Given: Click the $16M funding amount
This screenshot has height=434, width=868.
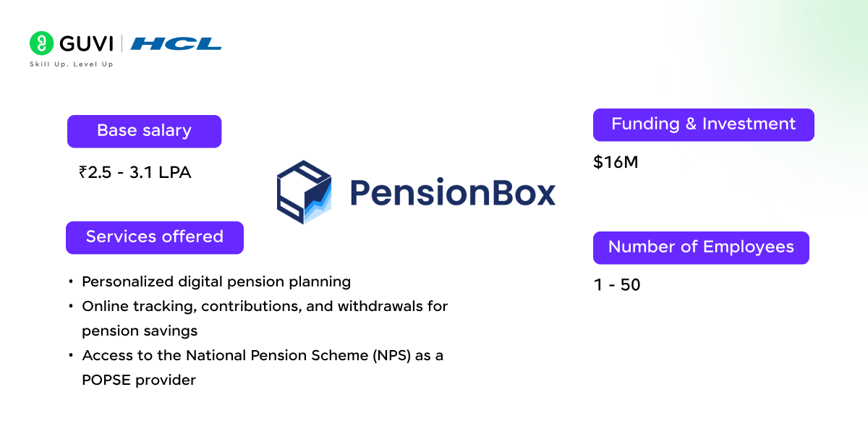Looking at the screenshot, I should tap(616, 162).
